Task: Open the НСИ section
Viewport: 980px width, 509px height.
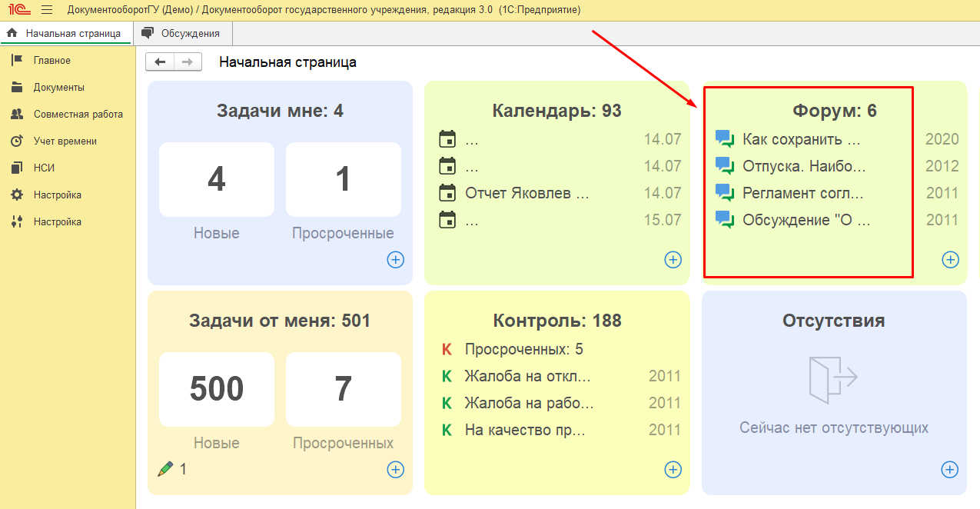Action: [x=44, y=168]
